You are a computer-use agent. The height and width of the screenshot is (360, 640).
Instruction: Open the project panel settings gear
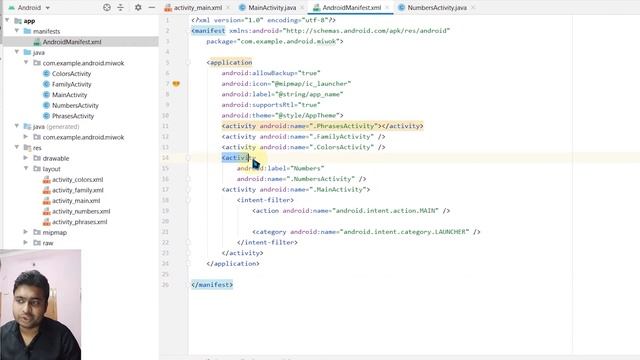[x=138, y=7]
